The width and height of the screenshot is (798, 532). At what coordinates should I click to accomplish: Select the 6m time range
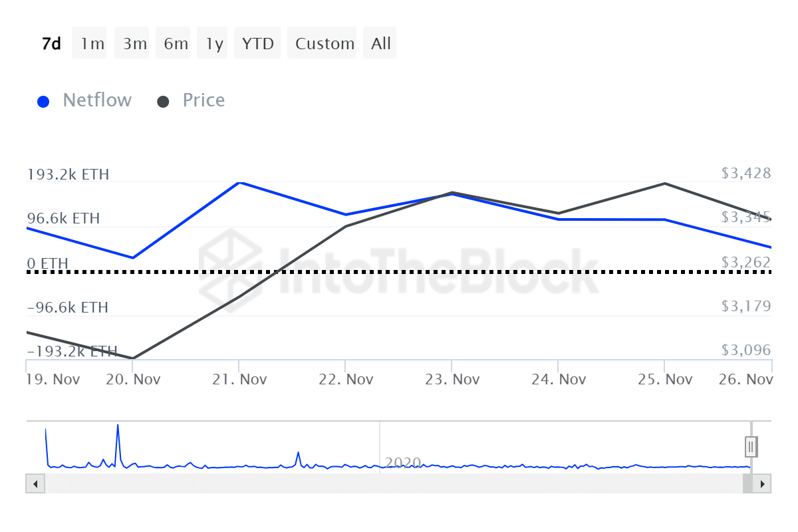[176, 44]
